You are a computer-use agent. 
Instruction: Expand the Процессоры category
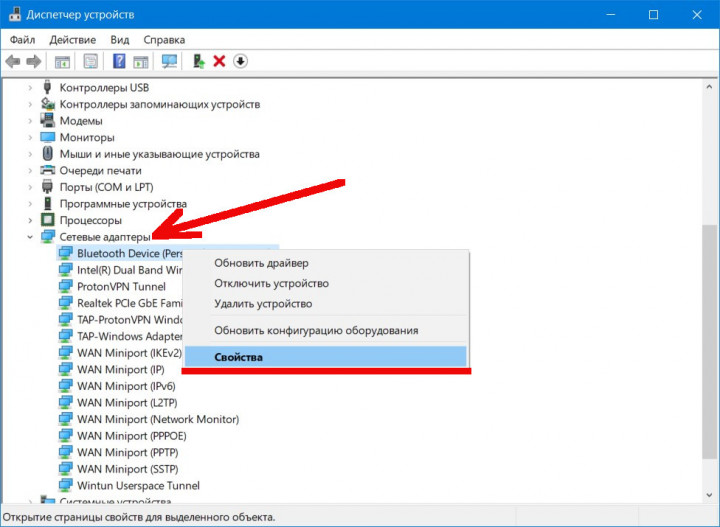[x=29, y=220]
